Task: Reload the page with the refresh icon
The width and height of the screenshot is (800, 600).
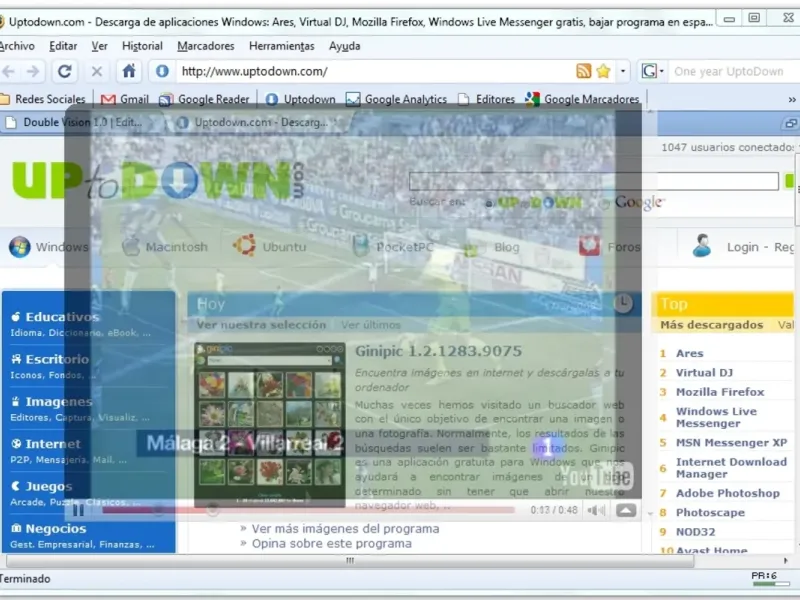Action: pyautogui.click(x=64, y=71)
